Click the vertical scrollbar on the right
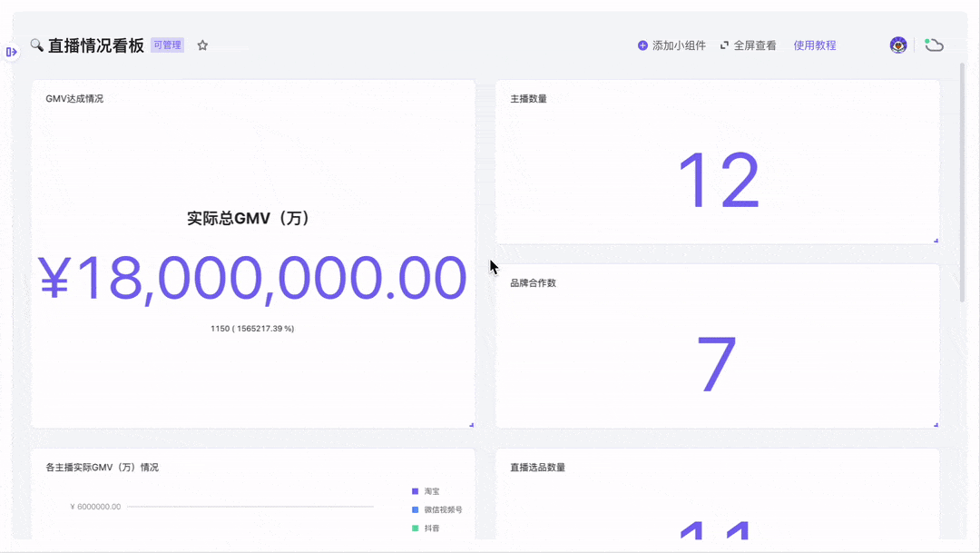Viewport: 980px width, 553px height. pos(962,182)
